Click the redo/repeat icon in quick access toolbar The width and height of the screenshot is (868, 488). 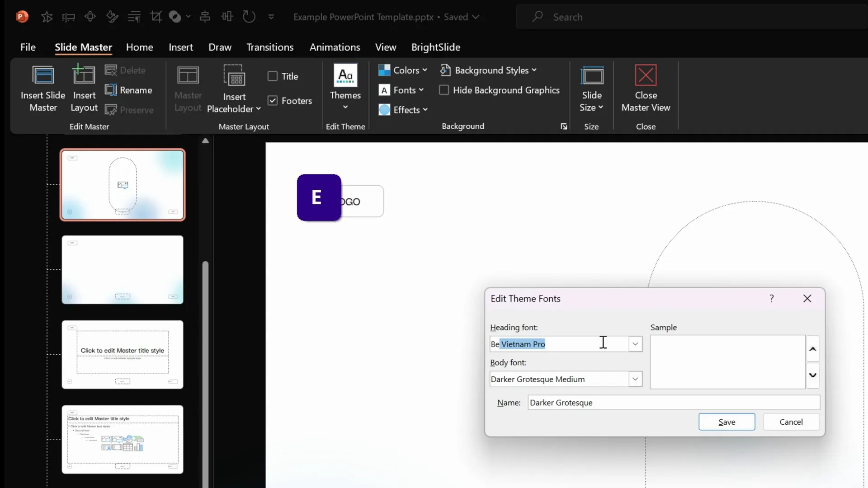coord(249,17)
